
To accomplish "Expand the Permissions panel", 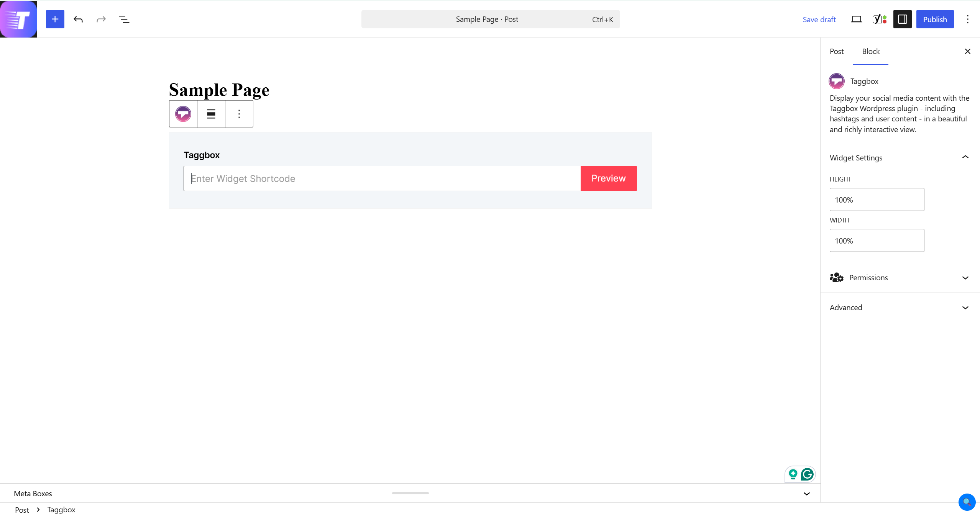I will (900, 278).
